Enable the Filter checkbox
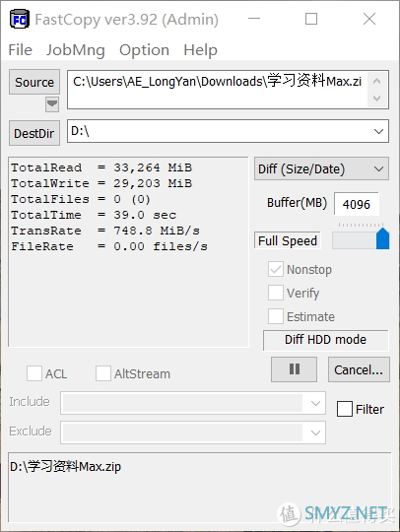Viewport: 400px width, 532px height. tap(345, 409)
